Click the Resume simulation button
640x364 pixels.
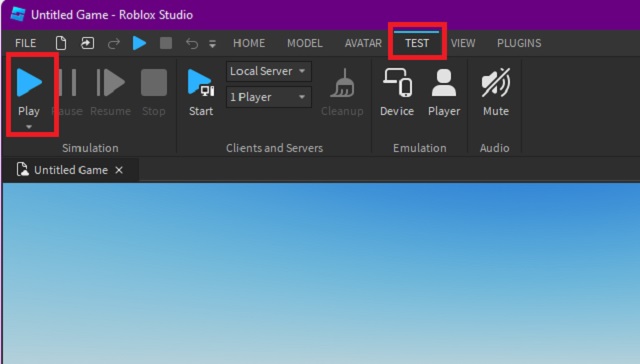(110, 92)
